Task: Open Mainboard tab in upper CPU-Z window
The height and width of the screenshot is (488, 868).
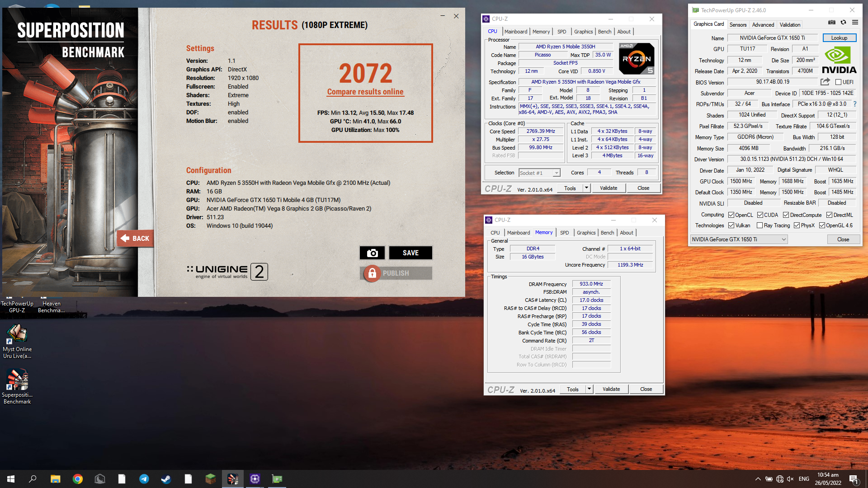Action: click(516, 32)
